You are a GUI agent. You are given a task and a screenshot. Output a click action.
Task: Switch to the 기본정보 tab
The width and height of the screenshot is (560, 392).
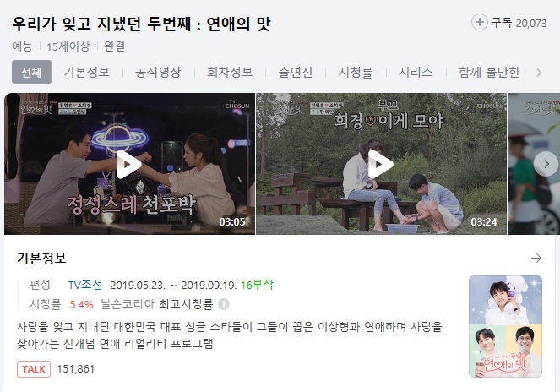point(86,72)
